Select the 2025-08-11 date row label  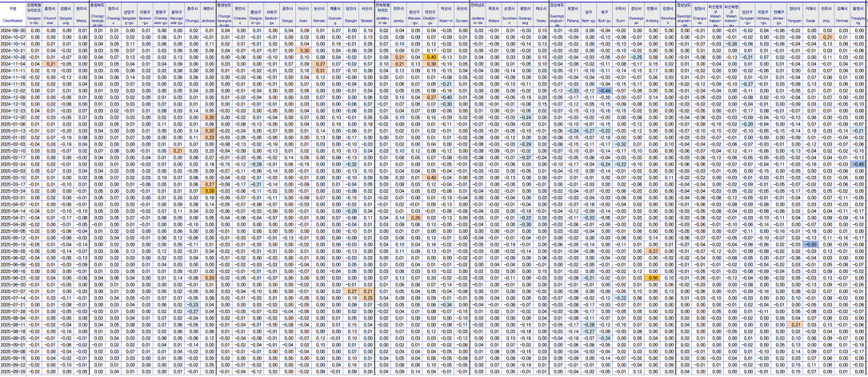tap(13, 326)
